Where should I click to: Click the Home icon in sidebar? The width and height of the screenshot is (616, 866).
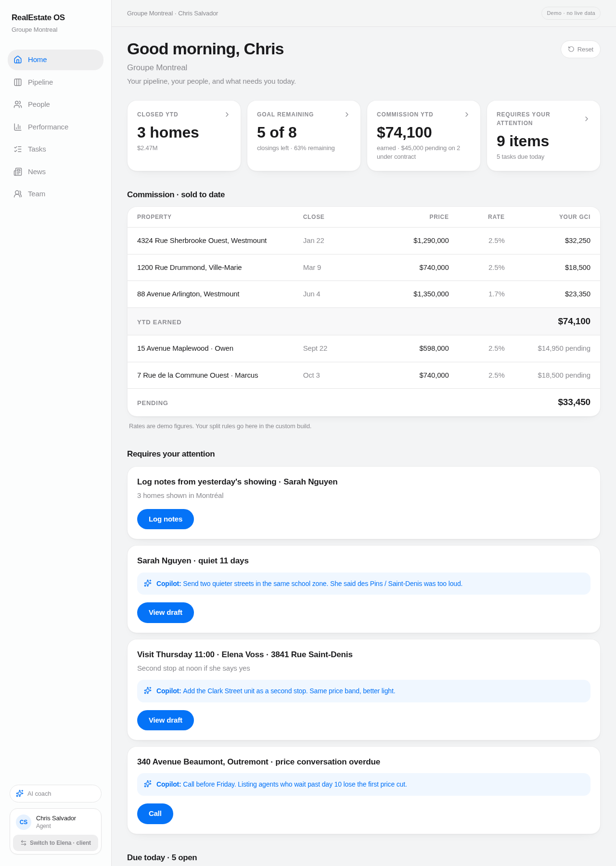click(x=18, y=60)
